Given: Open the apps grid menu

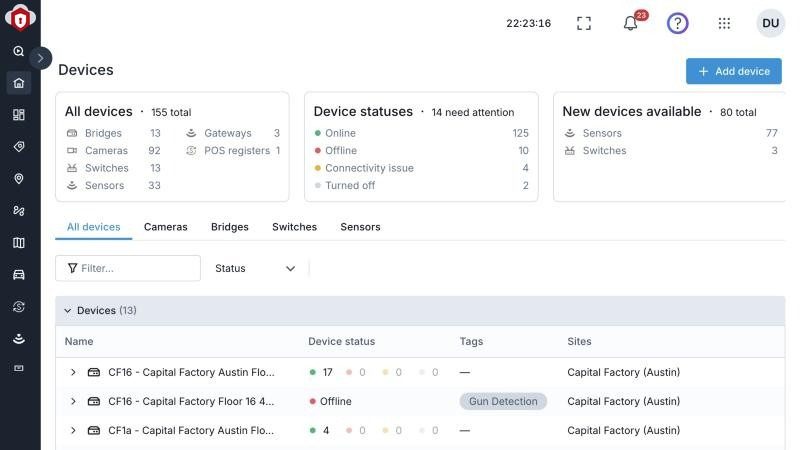Looking at the screenshot, I should [x=724, y=23].
